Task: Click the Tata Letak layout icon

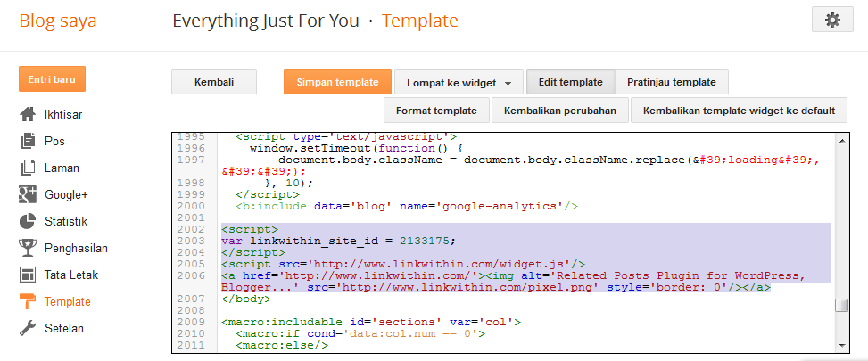Action: coord(28,275)
